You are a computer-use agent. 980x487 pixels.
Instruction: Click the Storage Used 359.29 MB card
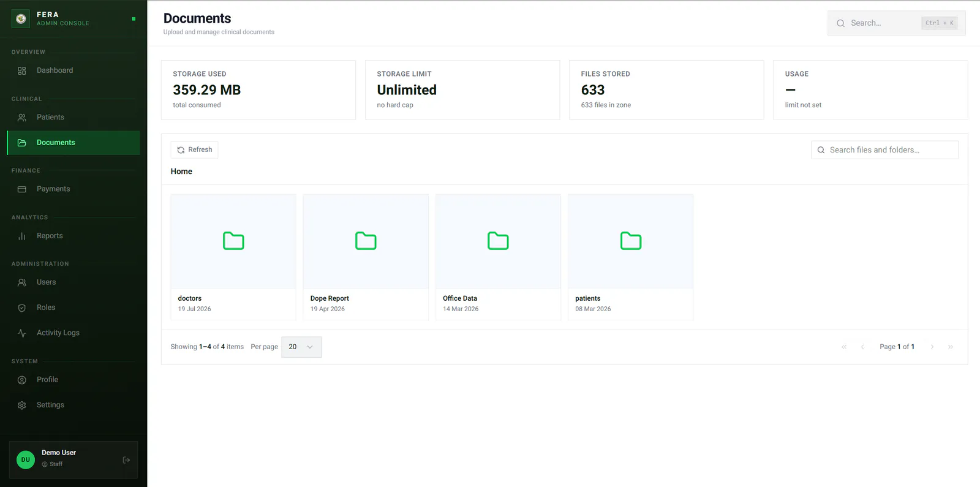(x=258, y=89)
